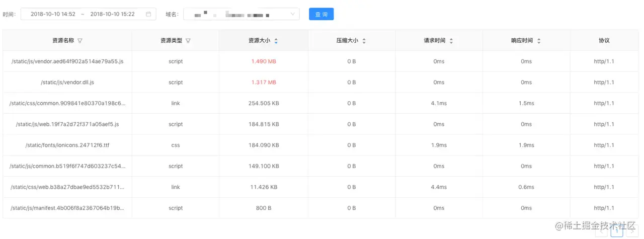Image resolution: width=644 pixels, height=239 pixels.
Task: Sort table by 响应时间 column
Action: coord(539,41)
